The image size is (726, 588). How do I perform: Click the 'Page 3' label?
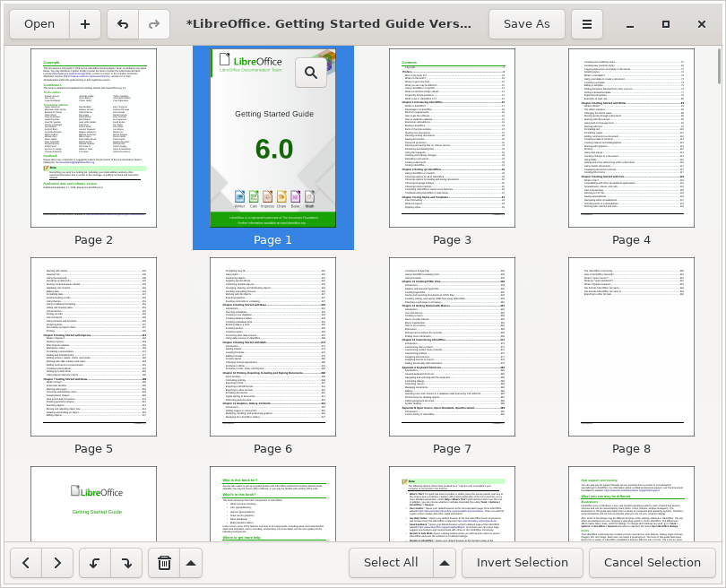pyautogui.click(x=452, y=240)
